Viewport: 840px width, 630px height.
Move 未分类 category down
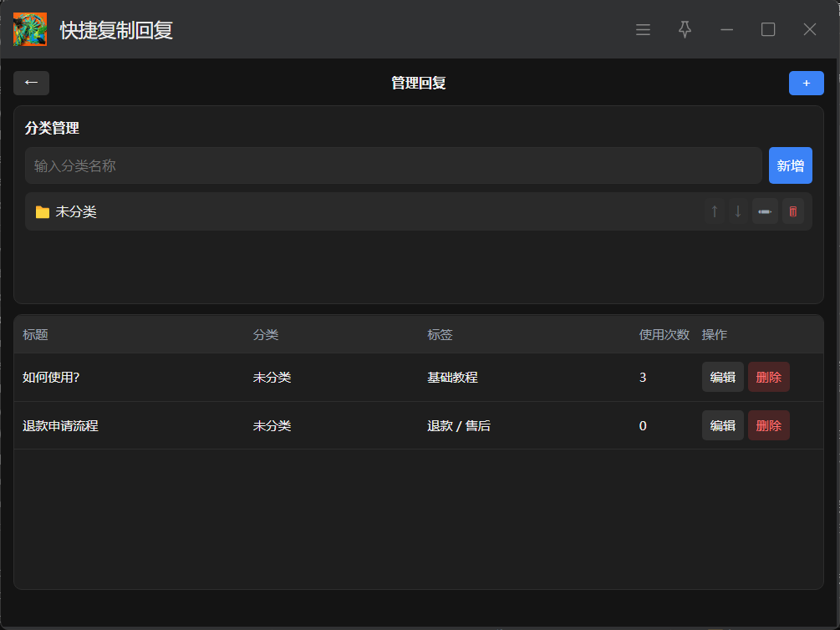coord(737,211)
